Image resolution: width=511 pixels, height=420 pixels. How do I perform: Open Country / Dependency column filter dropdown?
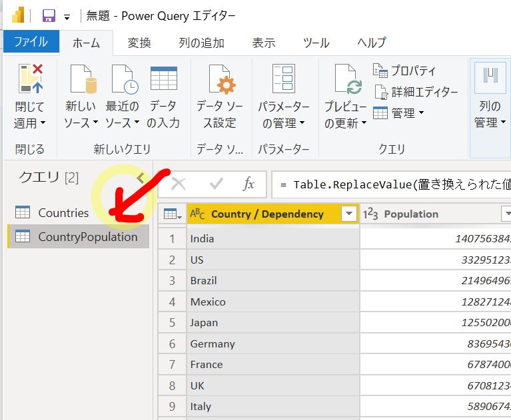[x=349, y=214]
